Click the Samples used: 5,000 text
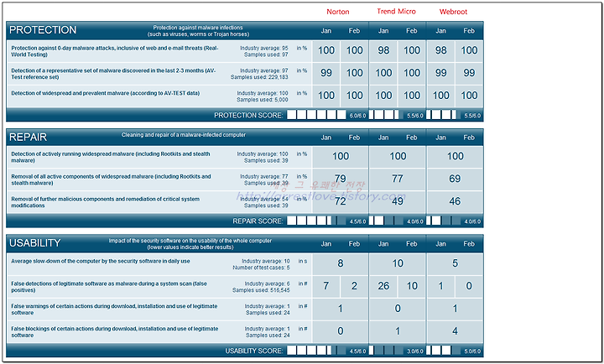The image size is (604, 364). click(x=263, y=100)
